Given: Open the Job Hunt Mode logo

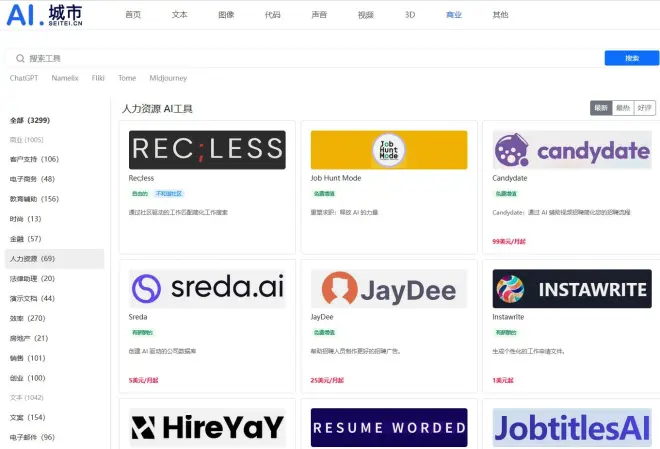Looking at the screenshot, I should point(389,149).
